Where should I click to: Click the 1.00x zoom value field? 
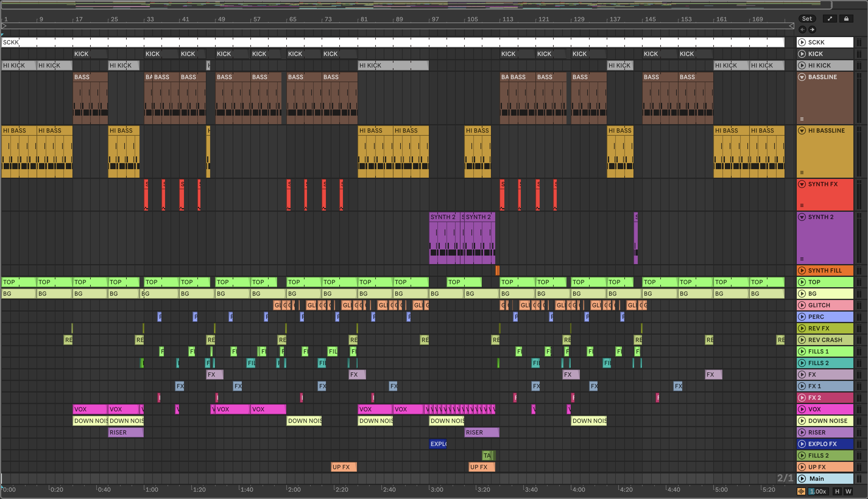[819, 491]
